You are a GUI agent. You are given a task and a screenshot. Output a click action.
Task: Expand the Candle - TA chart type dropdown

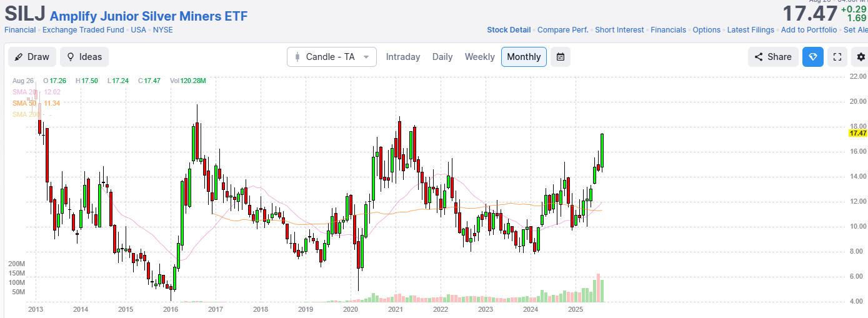point(332,57)
